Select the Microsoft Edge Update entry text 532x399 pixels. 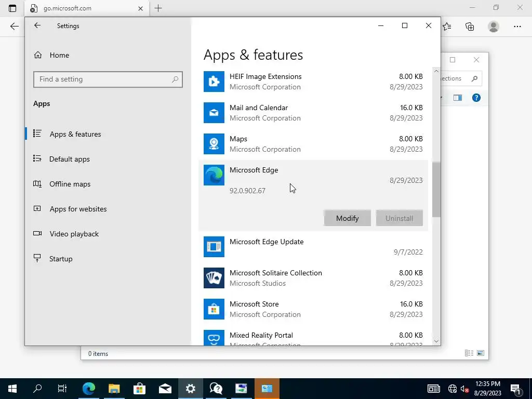tap(267, 242)
